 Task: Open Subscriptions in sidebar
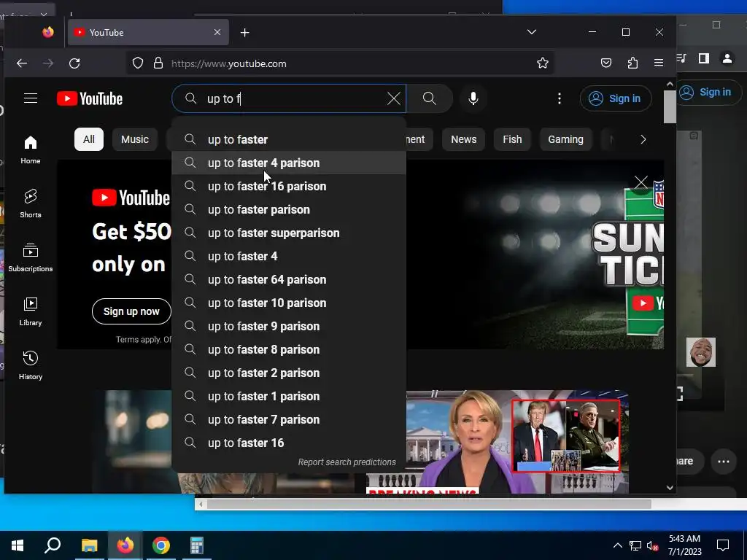[31, 257]
